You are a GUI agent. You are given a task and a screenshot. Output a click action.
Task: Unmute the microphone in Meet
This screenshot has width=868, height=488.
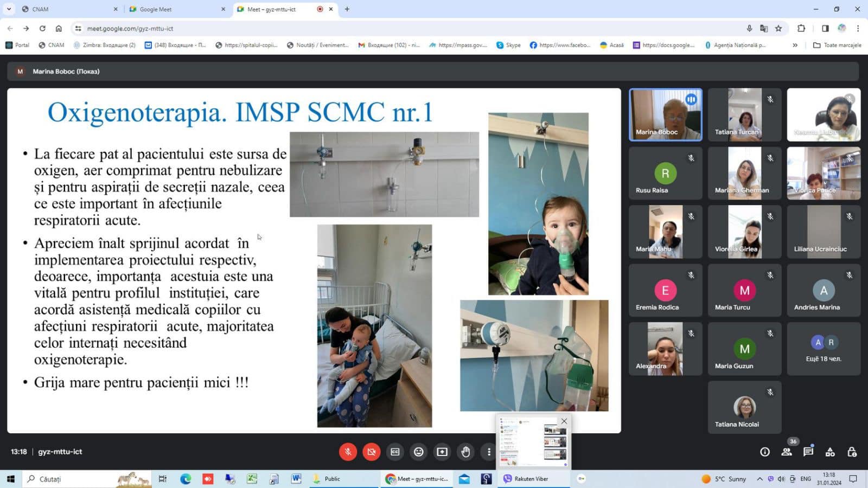point(348,452)
